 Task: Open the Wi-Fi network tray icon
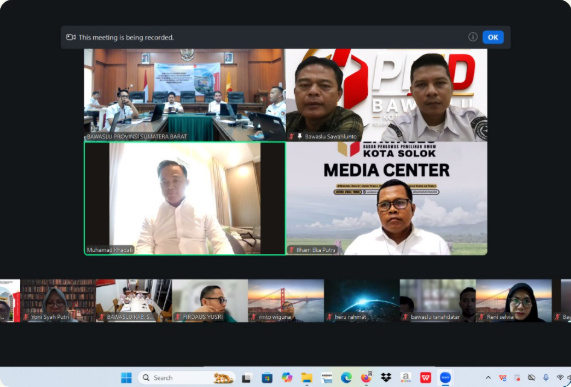[x=560, y=378]
